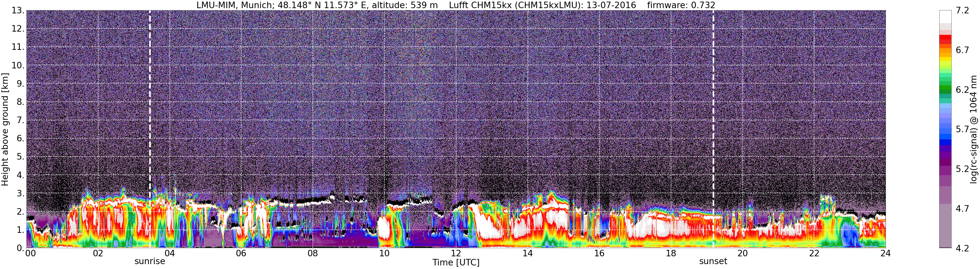
Task: Click the colorbar value '7.2'
Action: 962,11
